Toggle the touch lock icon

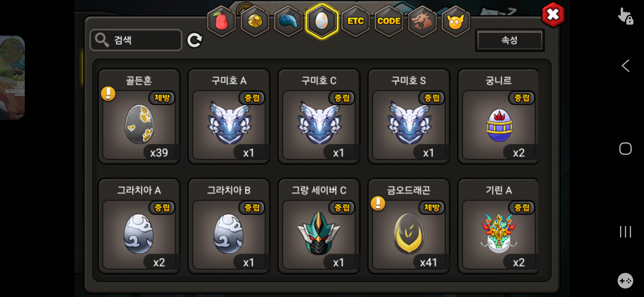coord(625,16)
